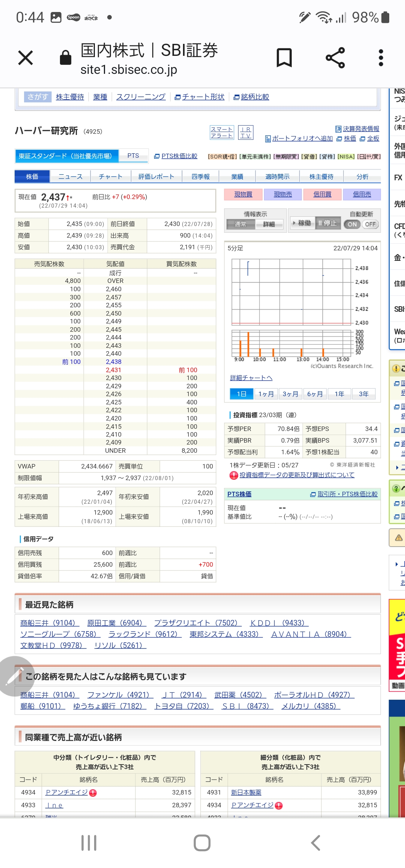
Task: Pause auto refresh with 停止 button
Action: pos(328,223)
